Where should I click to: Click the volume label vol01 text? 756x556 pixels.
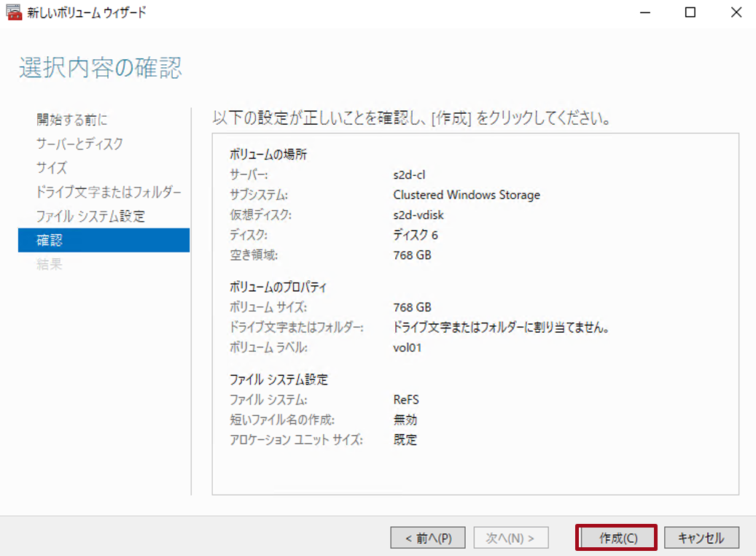pyautogui.click(x=405, y=348)
